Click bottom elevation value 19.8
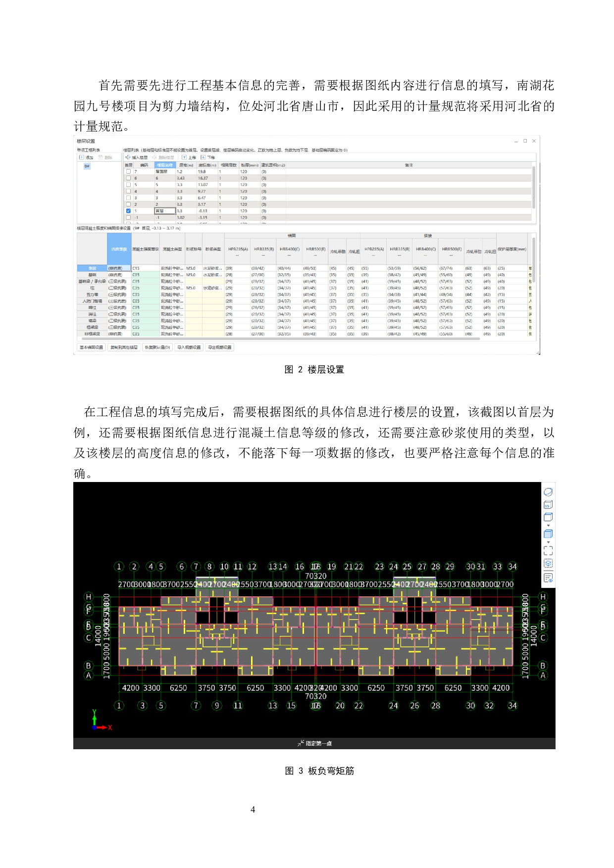614x868 pixels. coord(207,172)
